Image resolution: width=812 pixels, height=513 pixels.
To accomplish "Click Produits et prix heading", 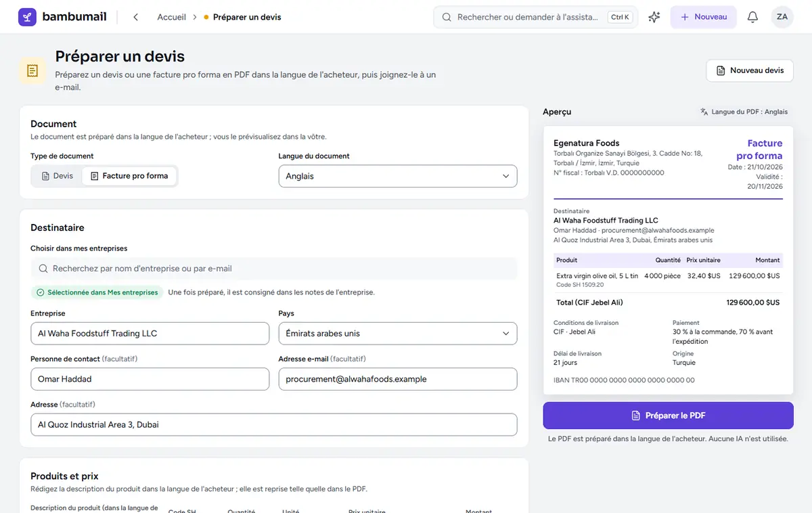I will [x=64, y=476].
